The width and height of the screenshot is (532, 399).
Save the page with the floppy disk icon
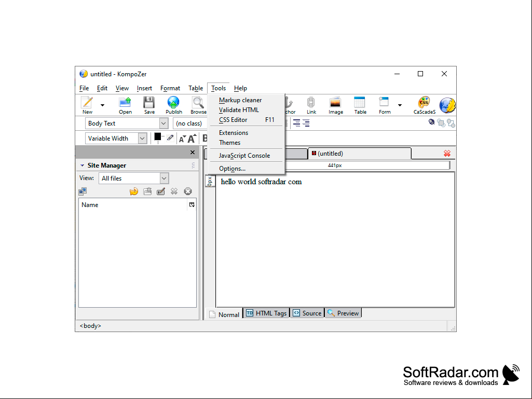(x=149, y=105)
